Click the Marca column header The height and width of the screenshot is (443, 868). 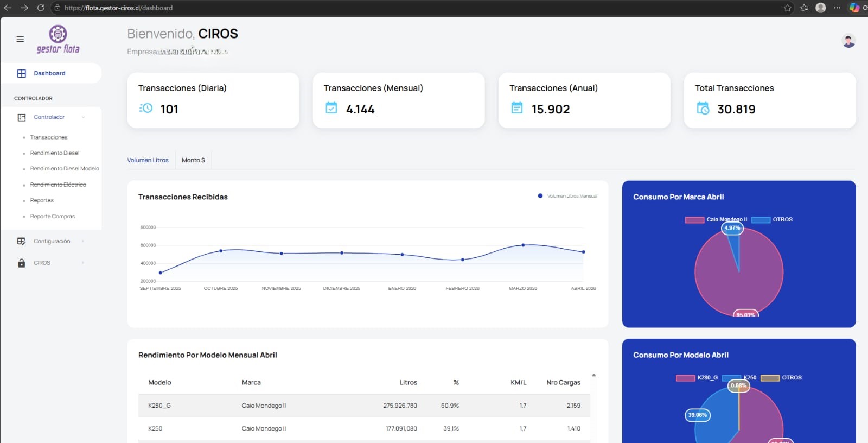(251, 383)
